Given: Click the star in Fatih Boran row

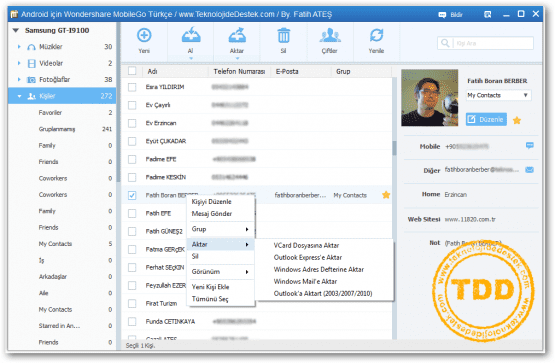Looking at the screenshot, I should click(x=386, y=195).
